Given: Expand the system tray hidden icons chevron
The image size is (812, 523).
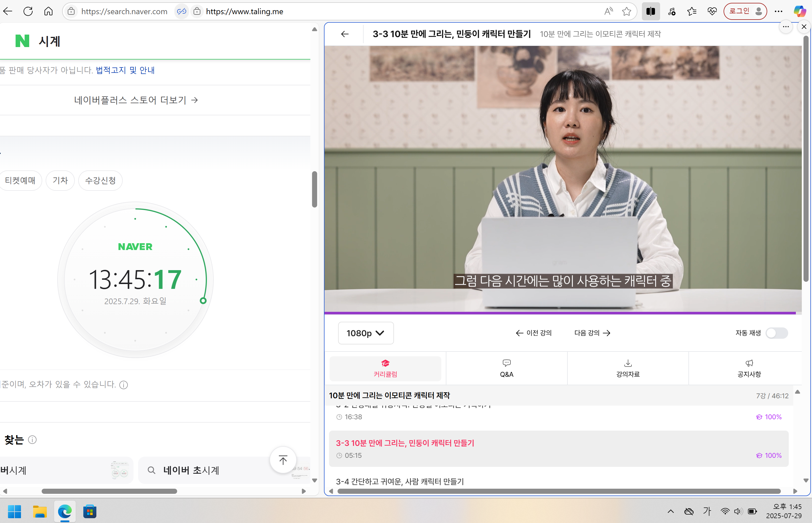Looking at the screenshot, I should point(671,511).
